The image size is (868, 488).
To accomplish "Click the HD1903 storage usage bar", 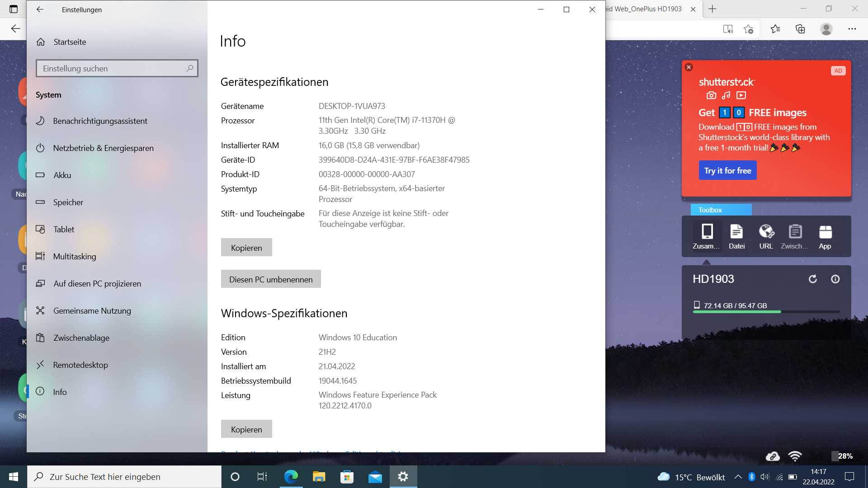I will [766, 312].
